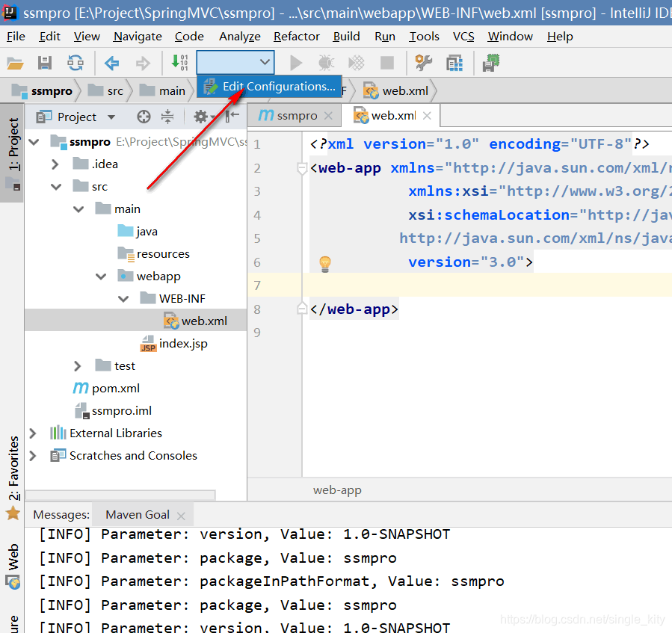Toggle the Web tool window button
672x633 pixels.
point(13,566)
